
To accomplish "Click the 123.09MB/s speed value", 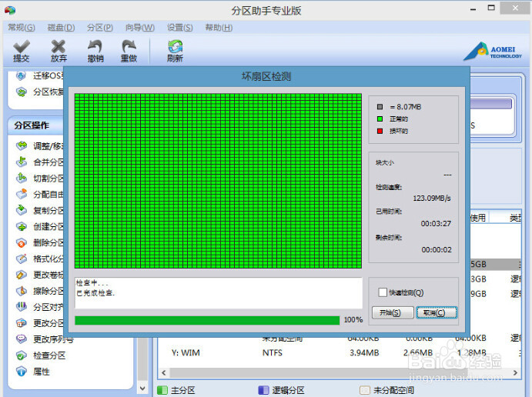I will [432, 198].
